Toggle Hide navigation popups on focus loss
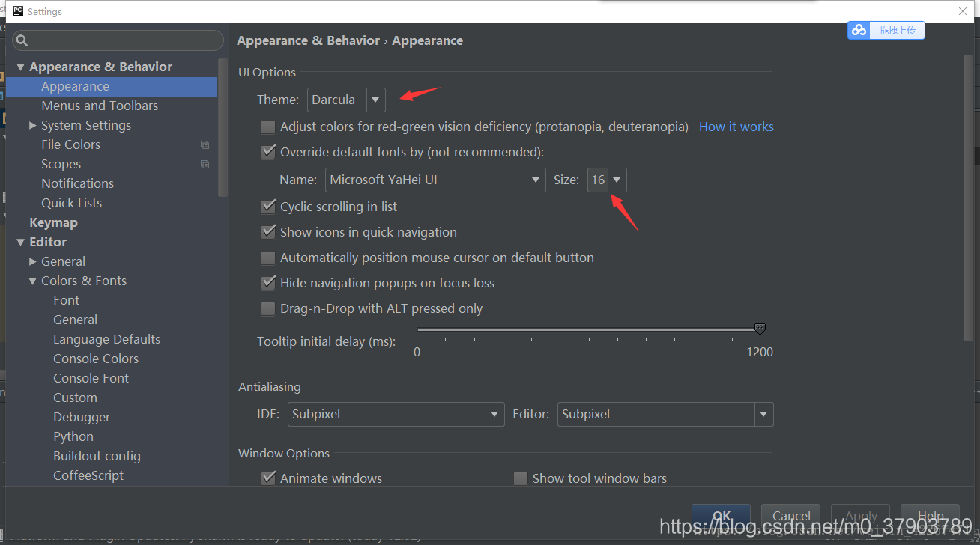This screenshot has height=545, width=980. click(268, 283)
